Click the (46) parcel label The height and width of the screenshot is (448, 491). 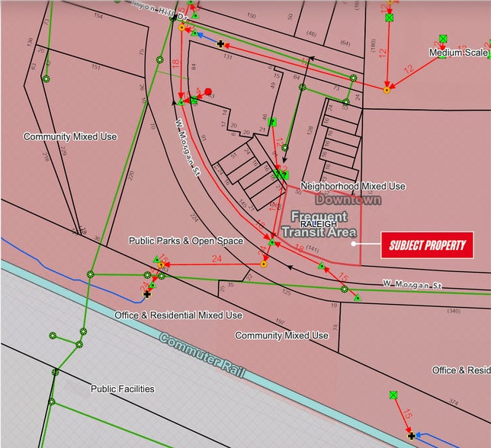click(311, 34)
